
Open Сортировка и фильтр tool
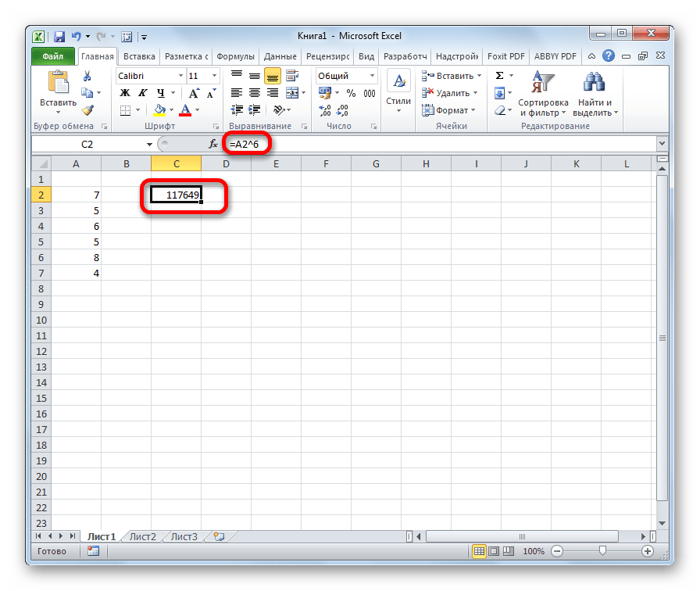point(543,95)
